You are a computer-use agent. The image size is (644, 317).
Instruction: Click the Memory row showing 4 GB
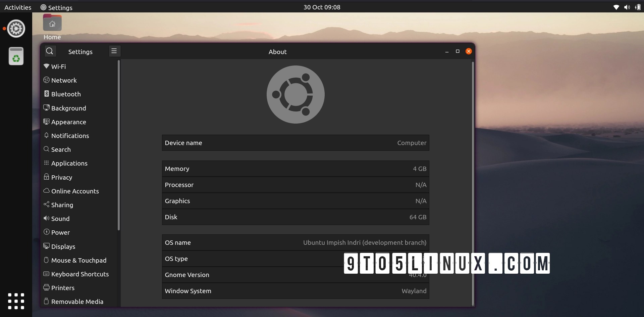pyautogui.click(x=296, y=169)
